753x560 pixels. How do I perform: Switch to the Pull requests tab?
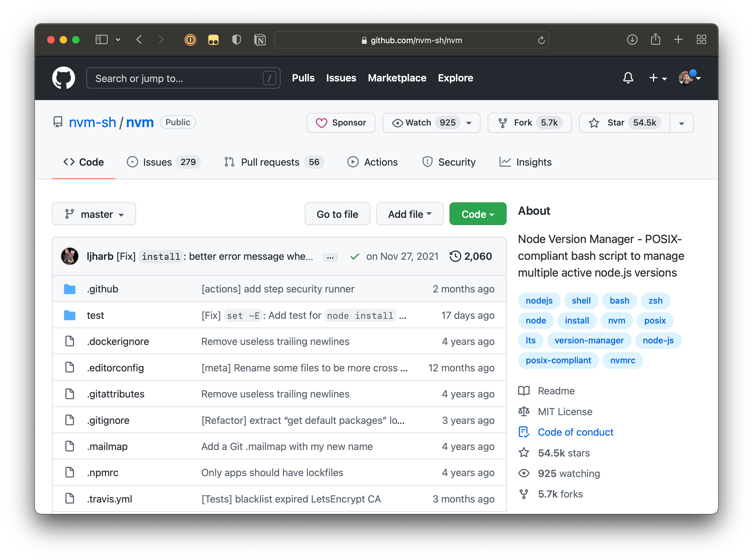pyautogui.click(x=270, y=162)
